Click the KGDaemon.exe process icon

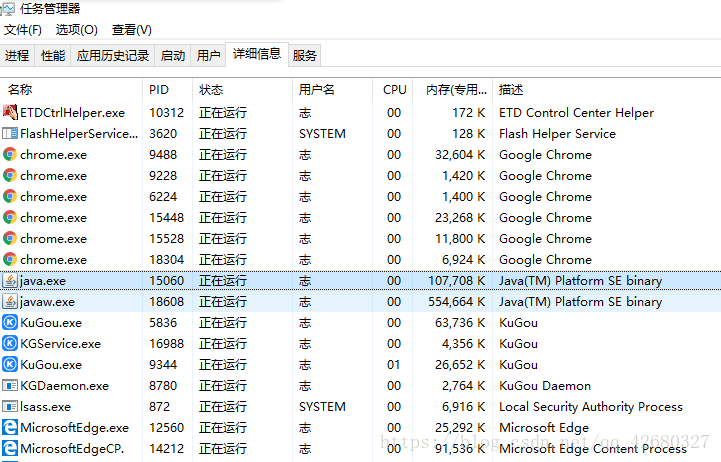10,385
